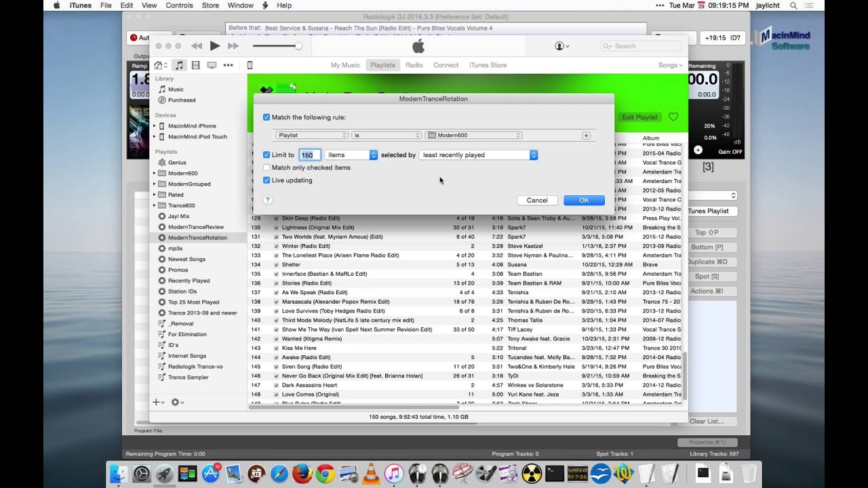Open Launchpad rocket in the Dock
This screenshot has width=868, height=488.
(x=164, y=473)
